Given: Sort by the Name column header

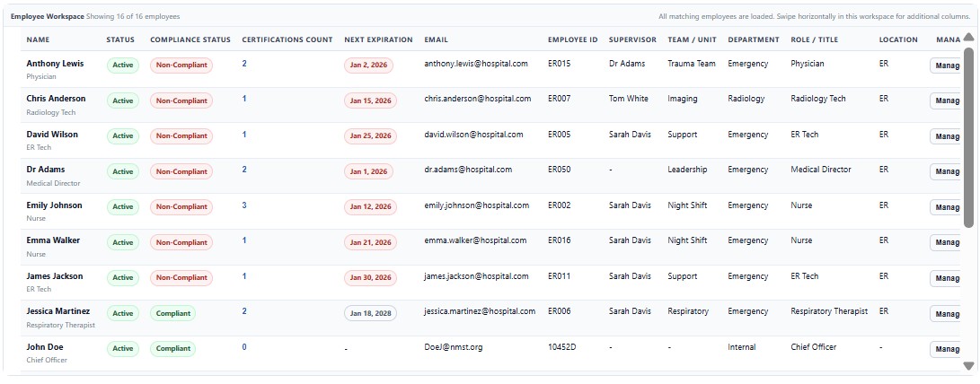Looking at the screenshot, I should coord(38,39).
